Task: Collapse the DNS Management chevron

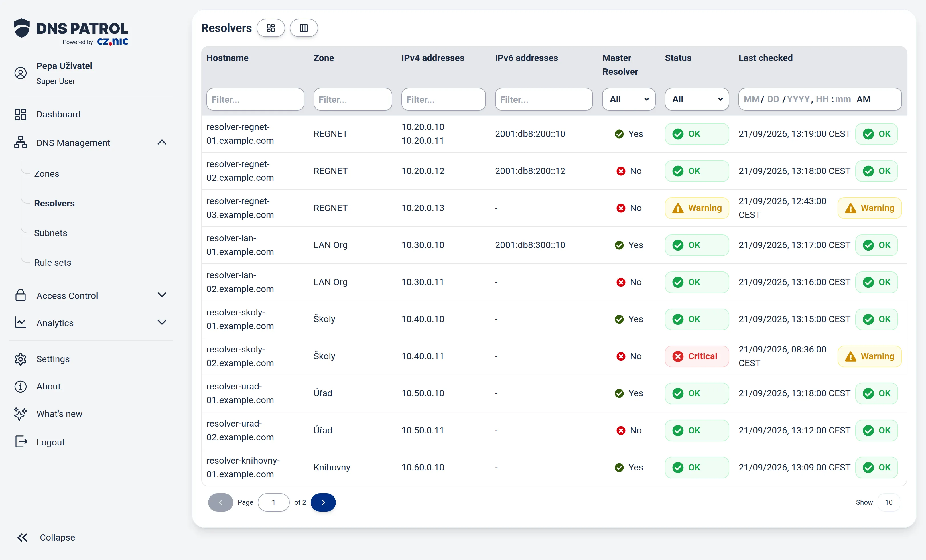Action: click(162, 143)
